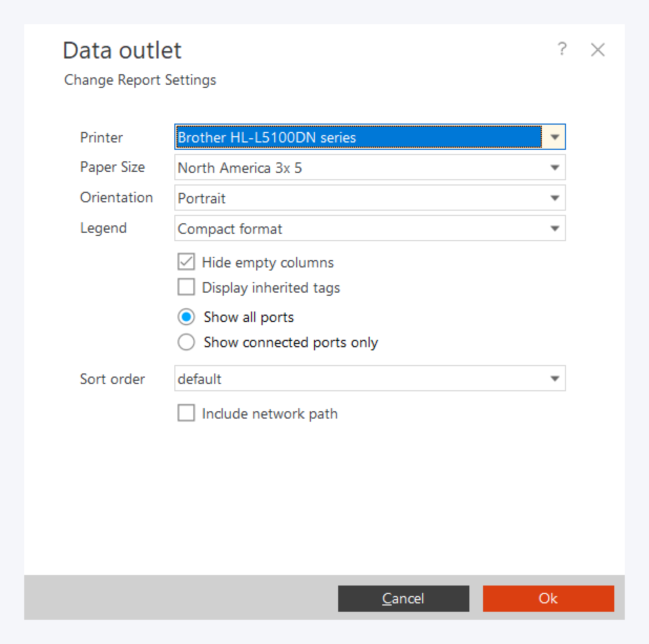Expand the Legend format dropdown
This screenshot has height=644, width=649.
(555, 229)
